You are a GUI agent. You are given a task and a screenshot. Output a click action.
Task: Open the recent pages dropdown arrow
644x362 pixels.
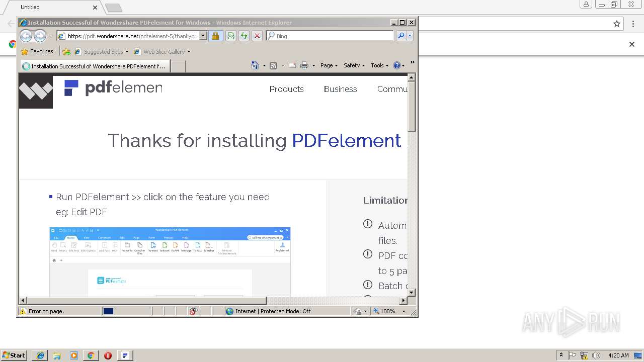pyautogui.click(x=51, y=36)
